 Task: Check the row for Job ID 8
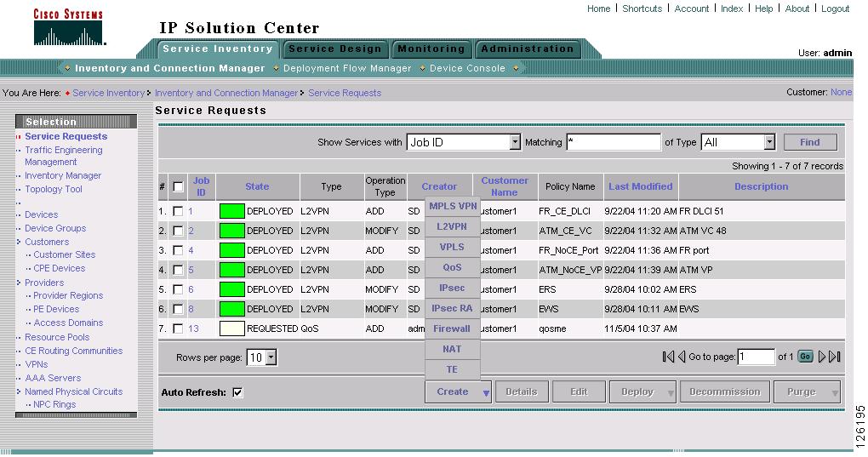click(178, 309)
